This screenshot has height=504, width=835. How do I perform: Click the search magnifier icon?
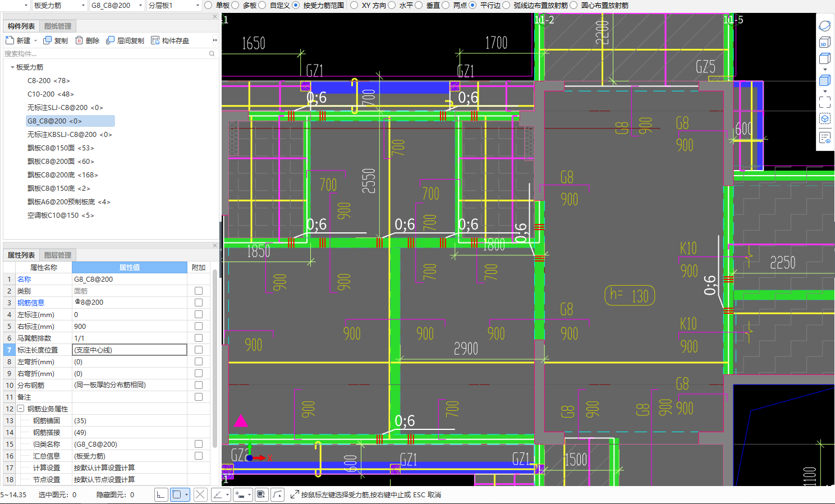click(212, 54)
